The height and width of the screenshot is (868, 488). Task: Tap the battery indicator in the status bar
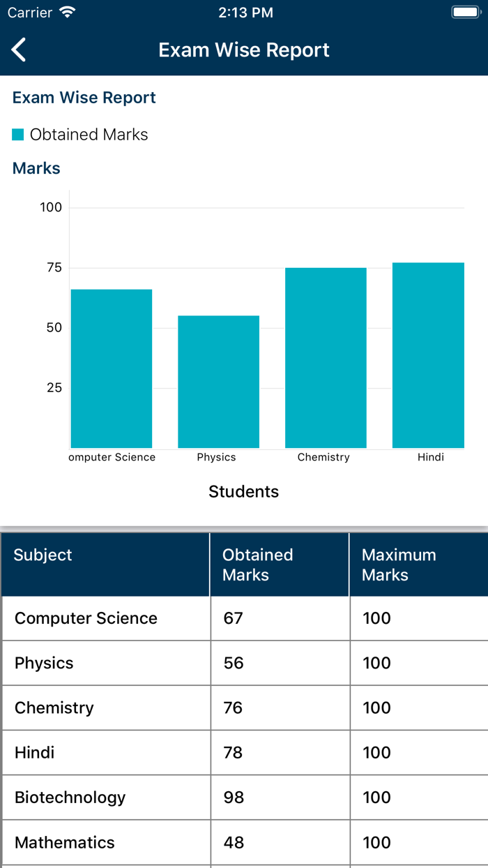coord(466,11)
